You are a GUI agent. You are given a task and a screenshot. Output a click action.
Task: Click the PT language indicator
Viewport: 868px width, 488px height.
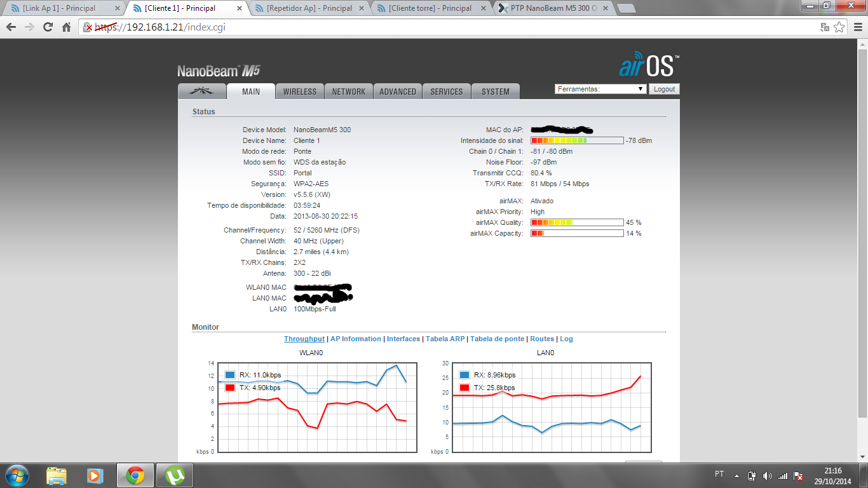[x=719, y=474]
